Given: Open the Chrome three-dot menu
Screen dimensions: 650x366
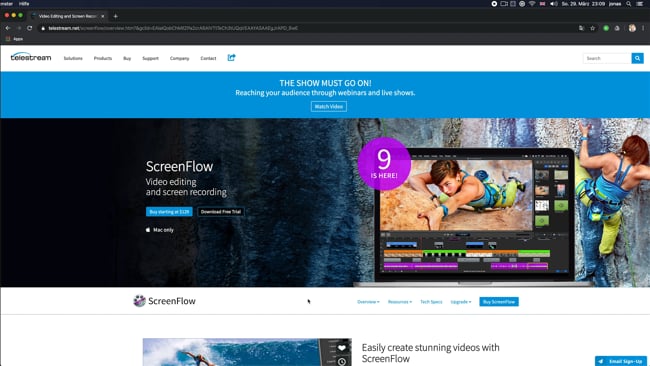Looking at the screenshot, I should tap(643, 28).
